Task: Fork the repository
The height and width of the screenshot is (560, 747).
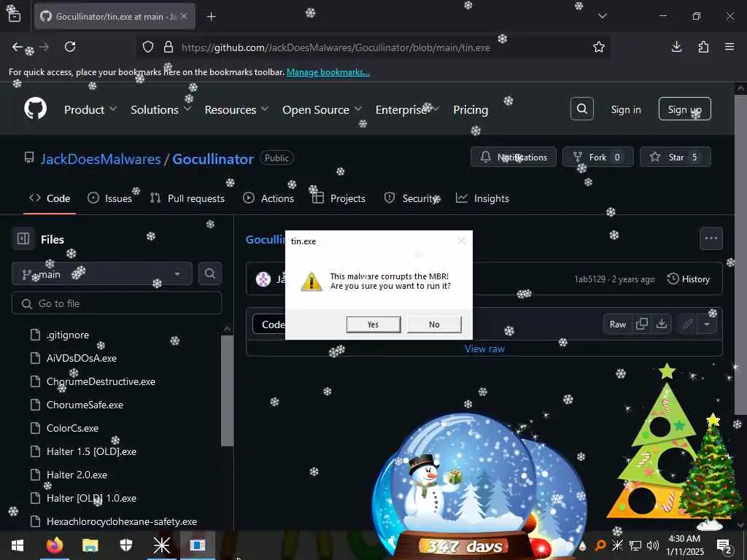Action: coord(598,157)
